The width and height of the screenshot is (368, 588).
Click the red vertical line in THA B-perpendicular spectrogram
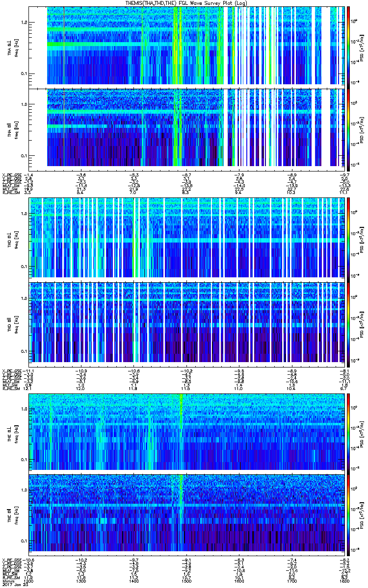tap(64, 46)
